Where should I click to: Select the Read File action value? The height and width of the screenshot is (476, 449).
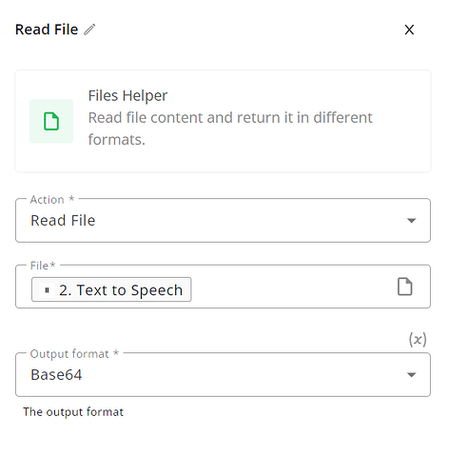pos(63,220)
